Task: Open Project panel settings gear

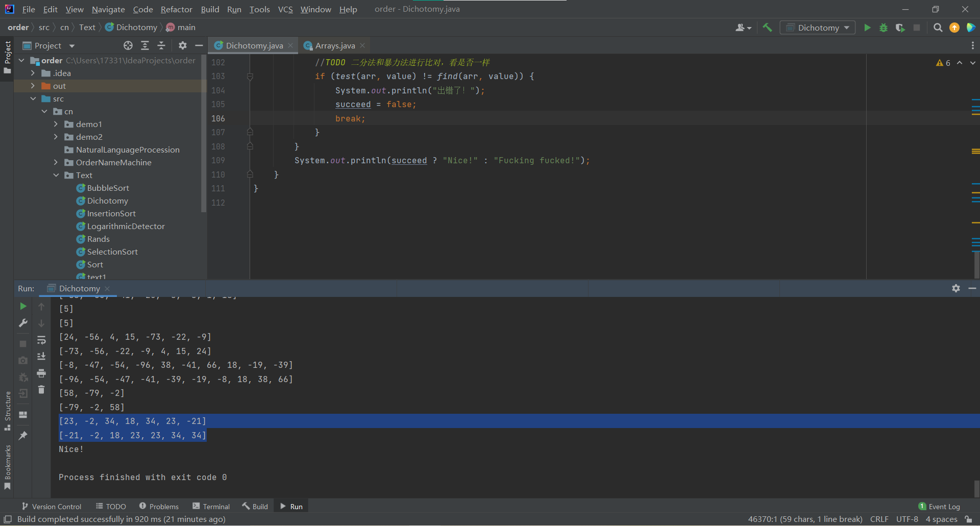Action: pos(183,45)
